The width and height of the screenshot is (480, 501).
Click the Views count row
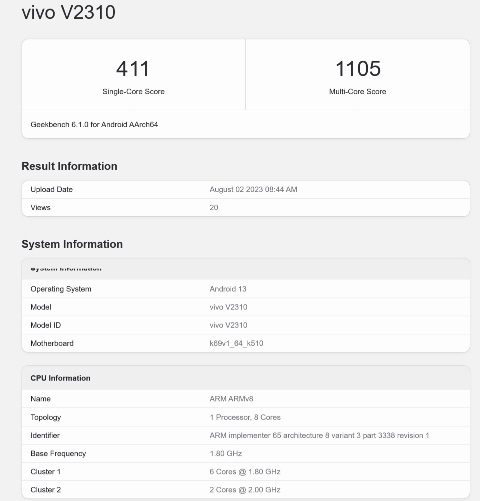(x=246, y=207)
